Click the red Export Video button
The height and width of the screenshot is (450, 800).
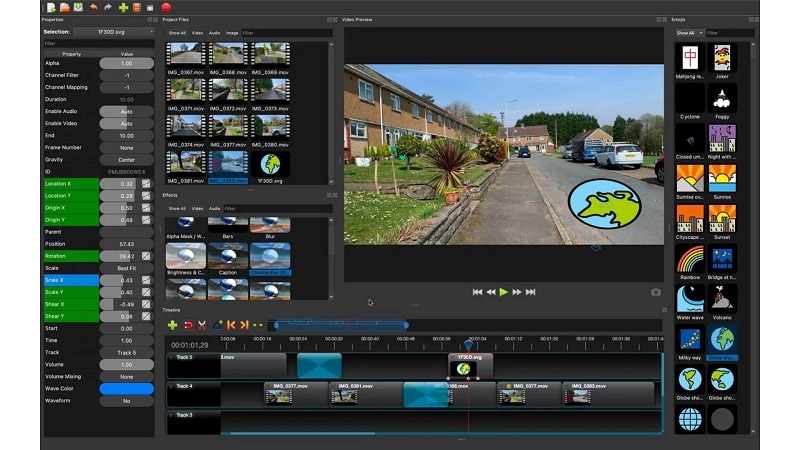click(166, 8)
